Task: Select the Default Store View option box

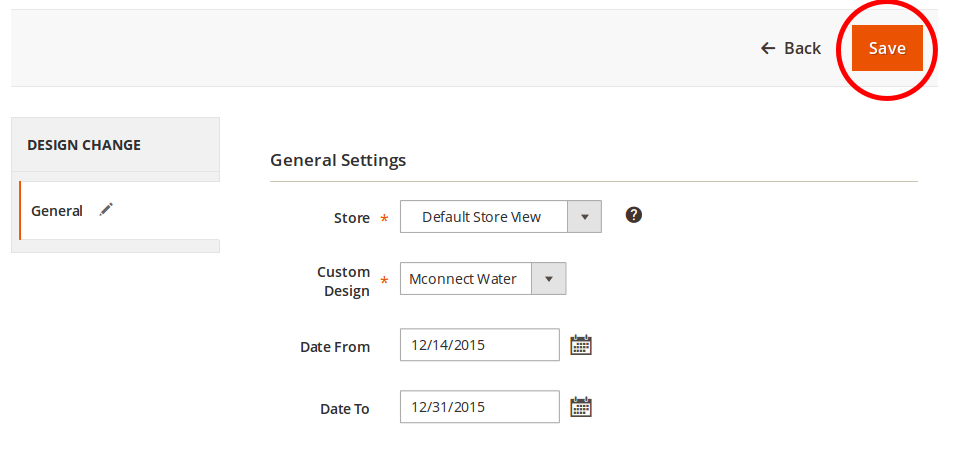Action: click(483, 217)
